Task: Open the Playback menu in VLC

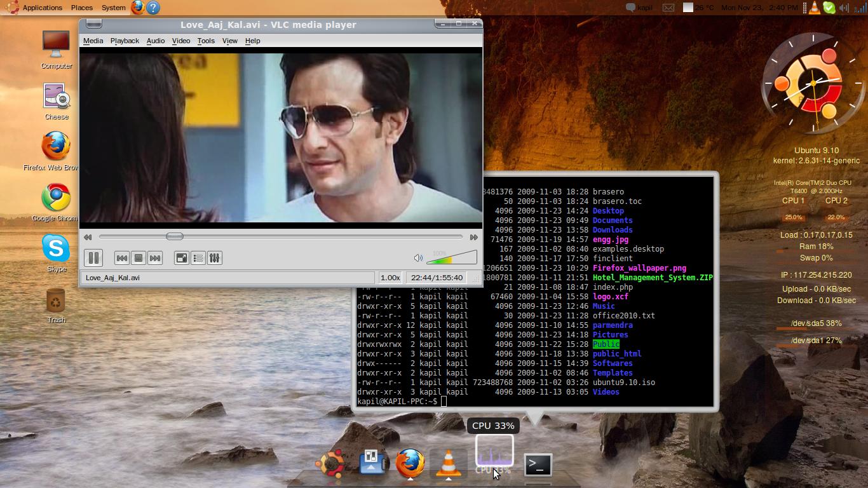Action: [125, 41]
